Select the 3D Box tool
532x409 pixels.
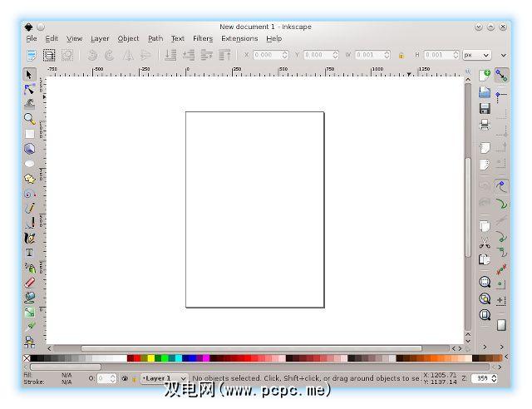tap(29, 149)
